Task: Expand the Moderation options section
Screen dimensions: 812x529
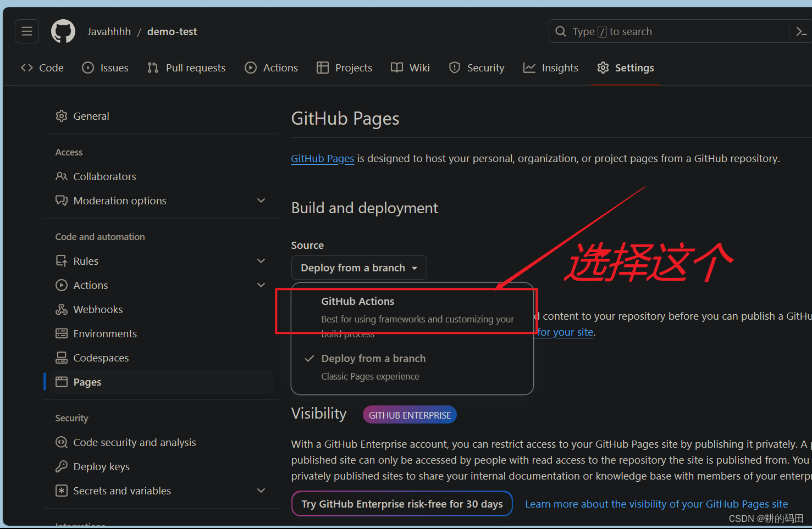Action: click(x=261, y=200)
